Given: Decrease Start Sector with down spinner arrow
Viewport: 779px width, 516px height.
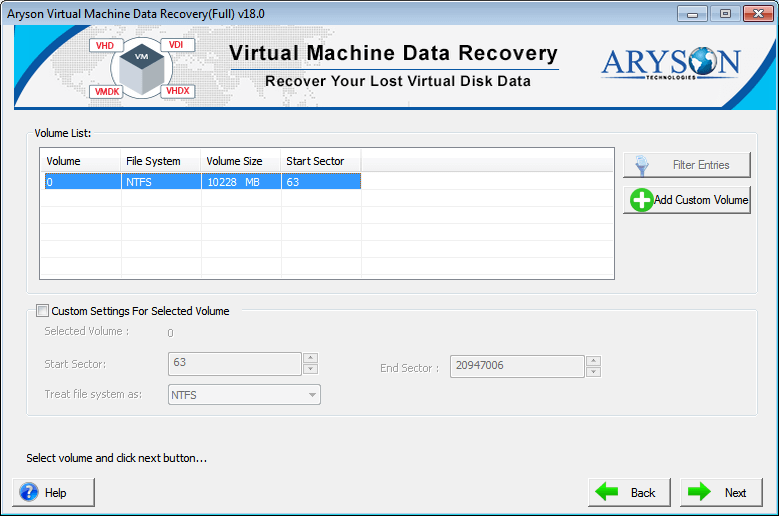Looking at the screenshot, I should click(311, 369).
